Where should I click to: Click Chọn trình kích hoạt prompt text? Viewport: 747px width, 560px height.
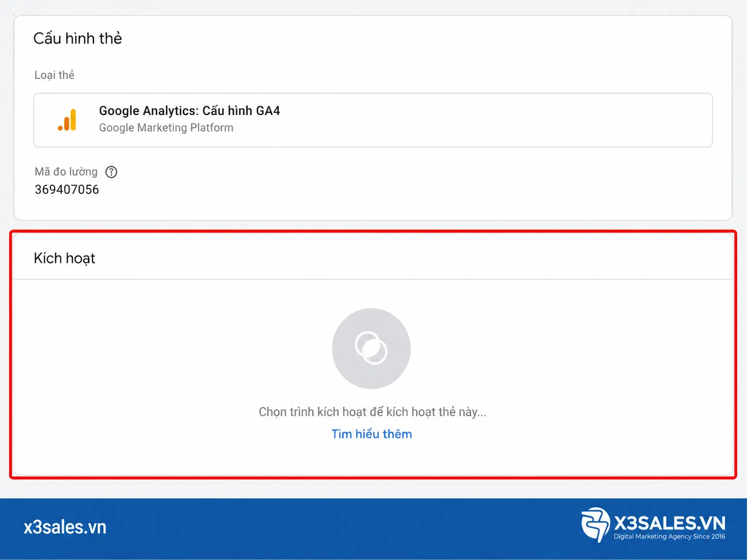click(372, 412)
